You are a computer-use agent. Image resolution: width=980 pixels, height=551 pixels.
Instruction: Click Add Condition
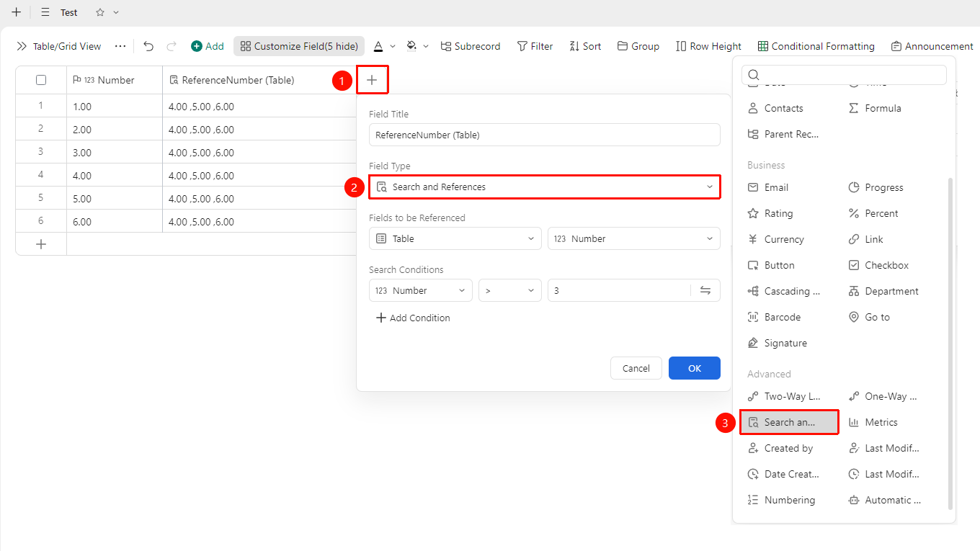pyautogui.click(x=413, y=318)
